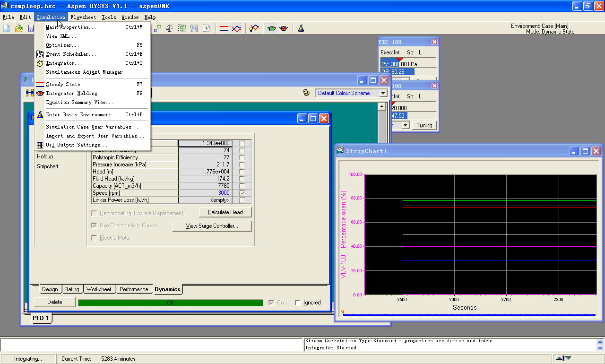Click the trace window up scroll arrow
Screen dimensions: 605x364
pyautogui.click(x=600, y=343)
